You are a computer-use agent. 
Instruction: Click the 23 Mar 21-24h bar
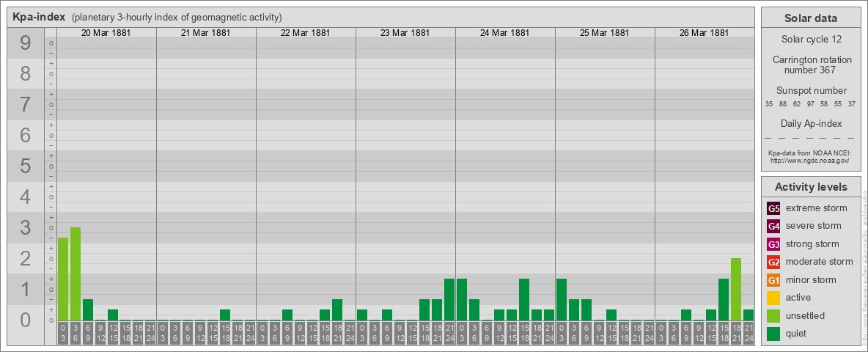[x=449, y=299]
